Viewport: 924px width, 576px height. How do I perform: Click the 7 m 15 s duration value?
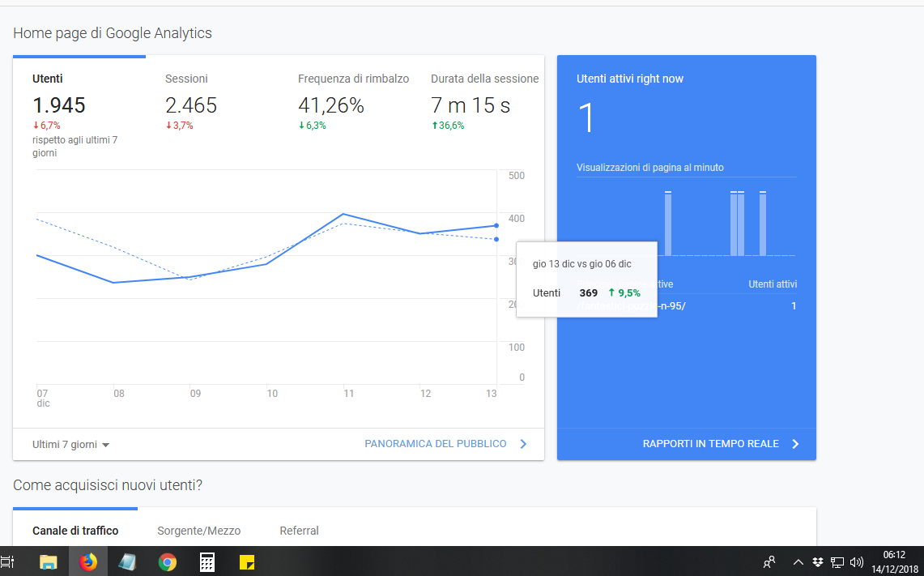point(471,105)
